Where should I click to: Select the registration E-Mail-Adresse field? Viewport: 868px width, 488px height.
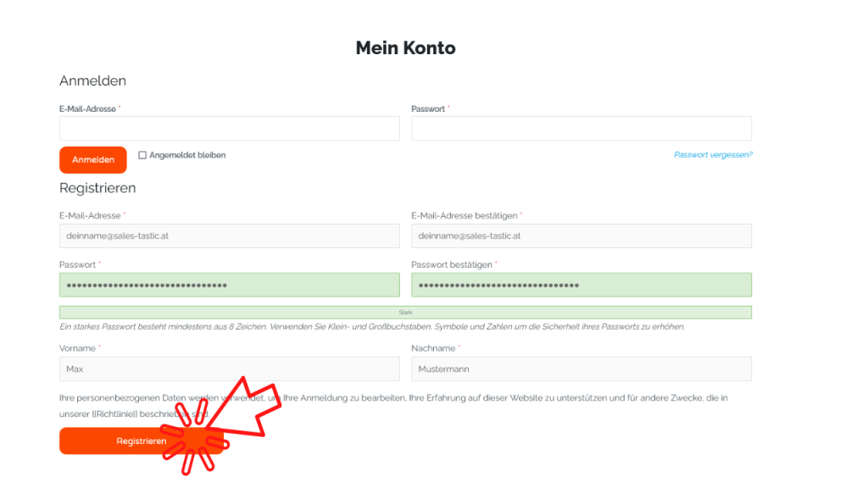pyautogui.click(x=229, y=236)
